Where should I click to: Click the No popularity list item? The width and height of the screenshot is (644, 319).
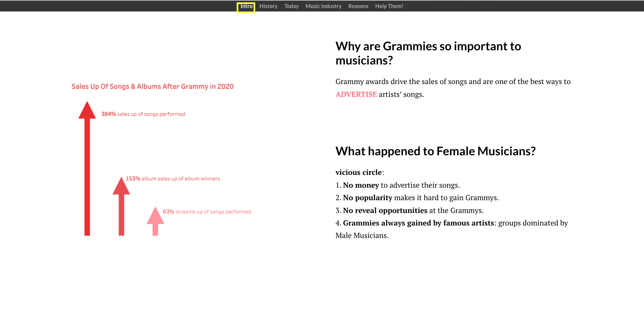(417, 198)
